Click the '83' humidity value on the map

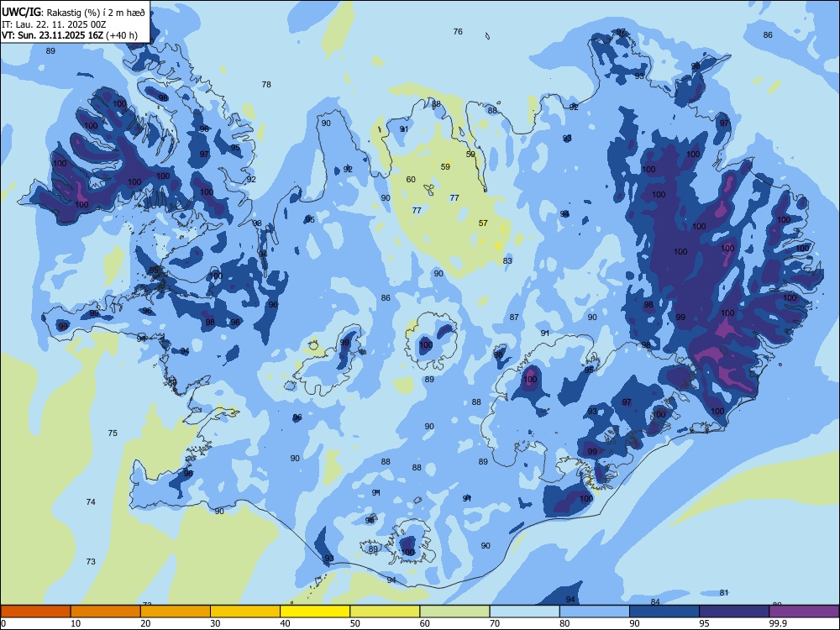[507, 261]
